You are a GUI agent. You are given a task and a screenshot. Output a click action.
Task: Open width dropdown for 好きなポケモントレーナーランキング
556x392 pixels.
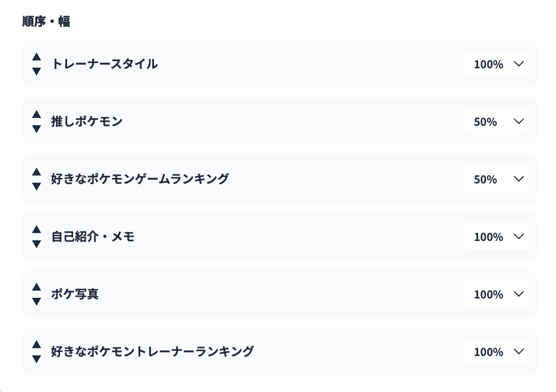tap(496, 352)
